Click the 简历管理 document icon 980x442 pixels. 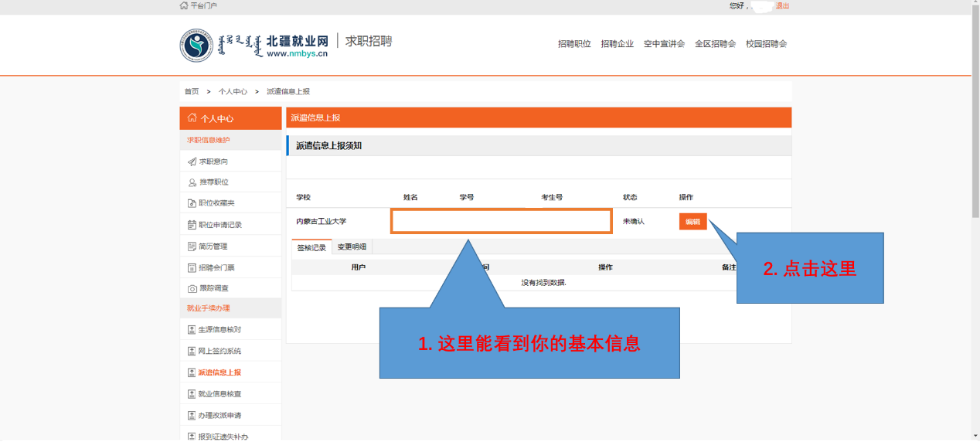click(192, 246)
